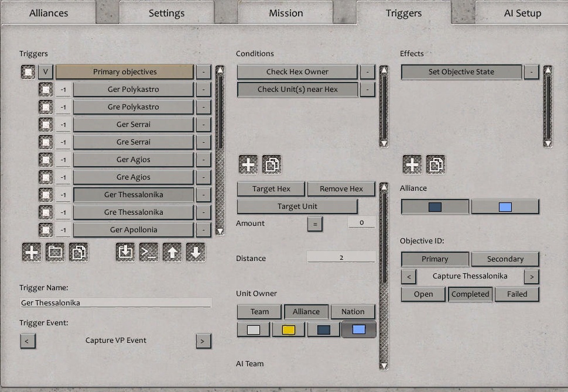
Task: Delete the Gre Serrai trigger
Action: [x=204, y=142]
